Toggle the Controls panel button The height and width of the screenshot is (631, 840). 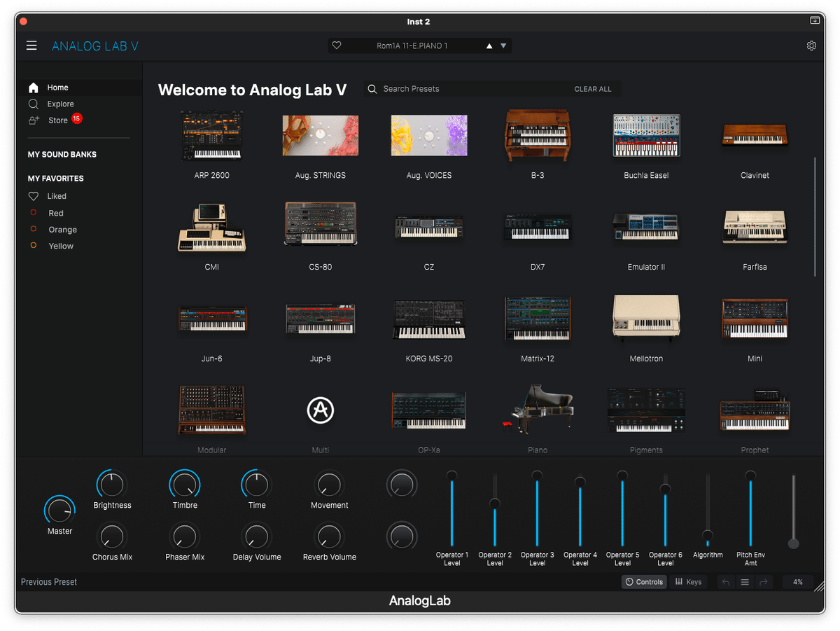(x=644, y=582)
